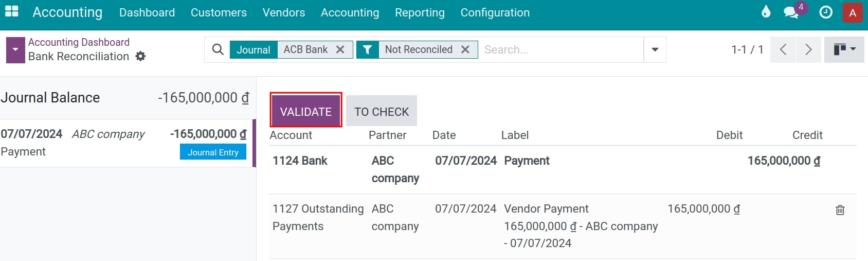The height and width of the screenshot is (261, 868).
Task: Click the search magnifier icon
Action: pyautogui.click(x=218, y=49)
